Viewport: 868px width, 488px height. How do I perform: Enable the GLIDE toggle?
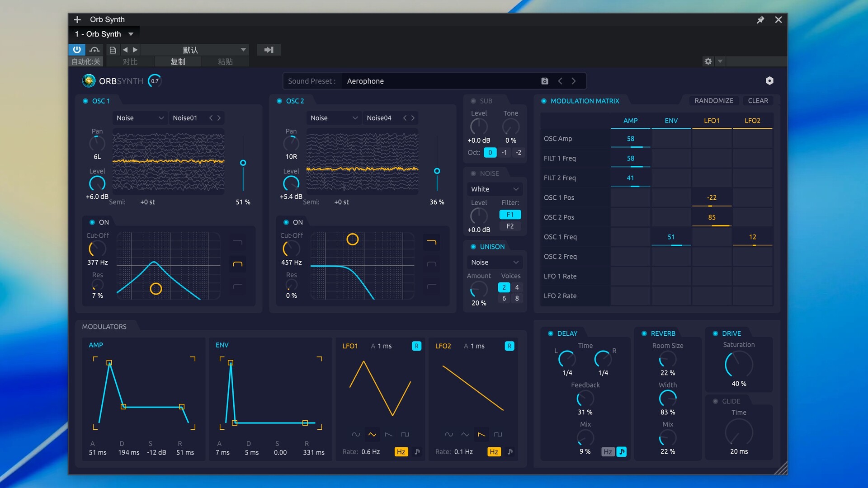point(715,401)
